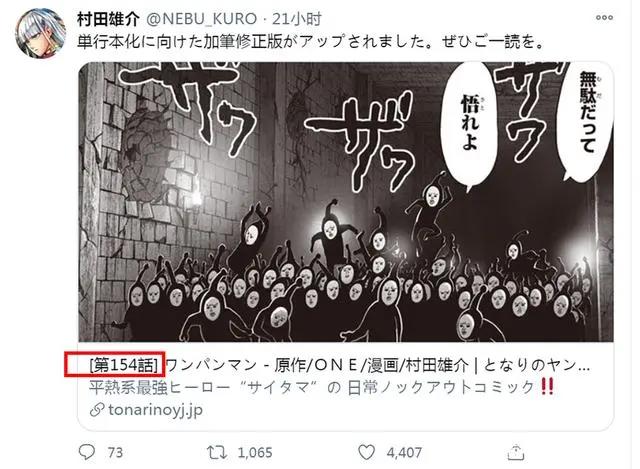
Task: Click the 1,065 retweets count
Action: tap(255, 453)
